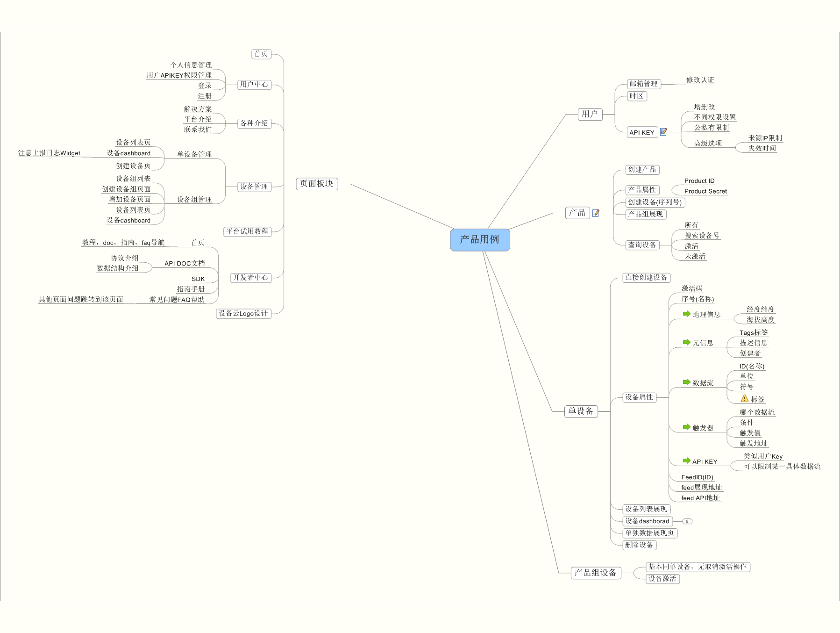Click the 各种介绍 node
Viewport: 840px width, 633px height.
254,123
